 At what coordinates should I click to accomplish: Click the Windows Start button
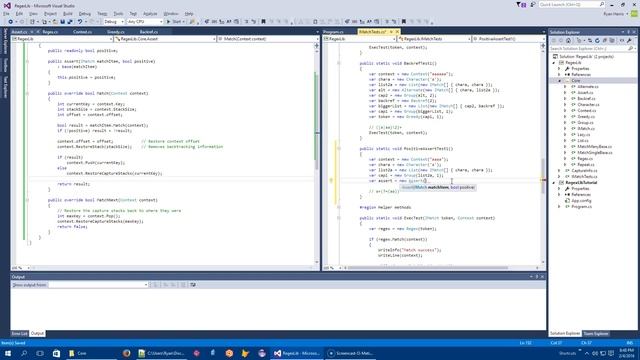point(8,353)
